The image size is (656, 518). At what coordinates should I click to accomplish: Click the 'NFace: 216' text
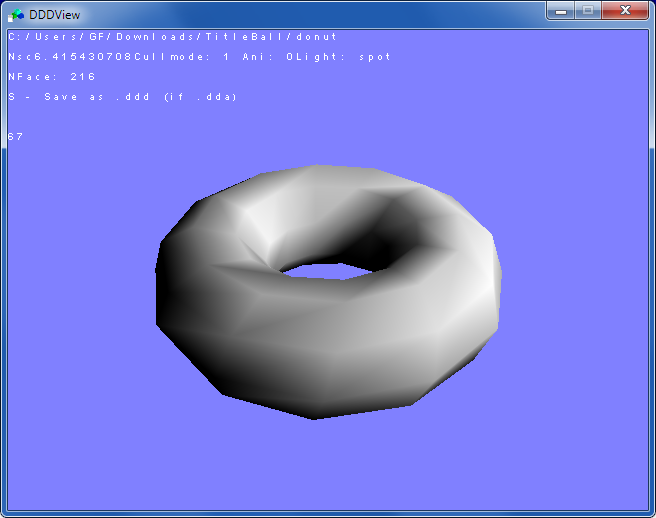coord(52,77)
